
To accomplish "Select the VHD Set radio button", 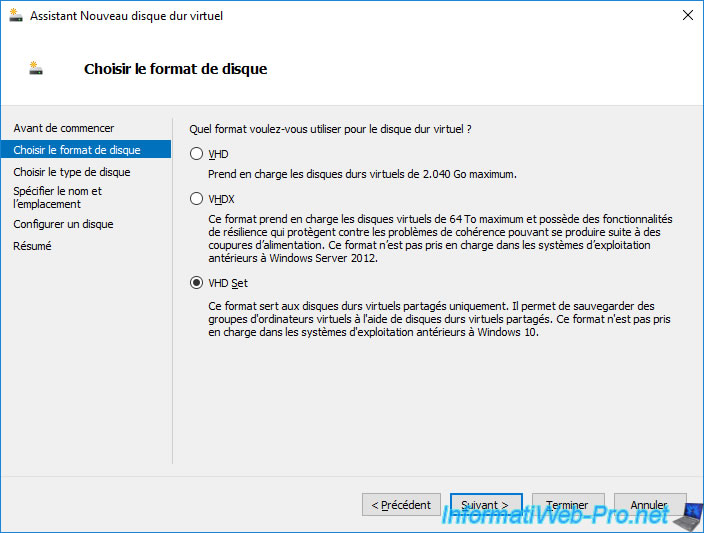I will coord(196,283).
